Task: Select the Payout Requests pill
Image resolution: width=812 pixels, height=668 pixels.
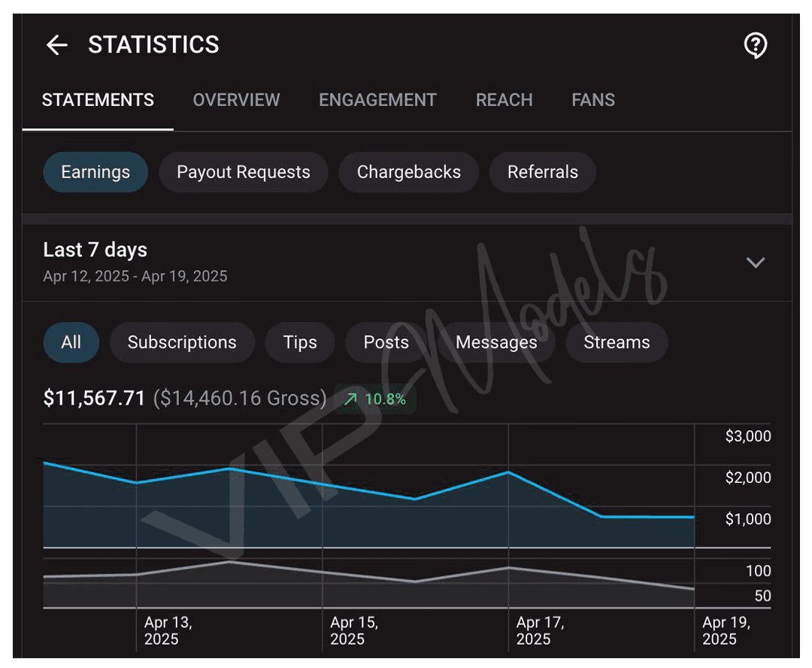Action: (244, 172)
